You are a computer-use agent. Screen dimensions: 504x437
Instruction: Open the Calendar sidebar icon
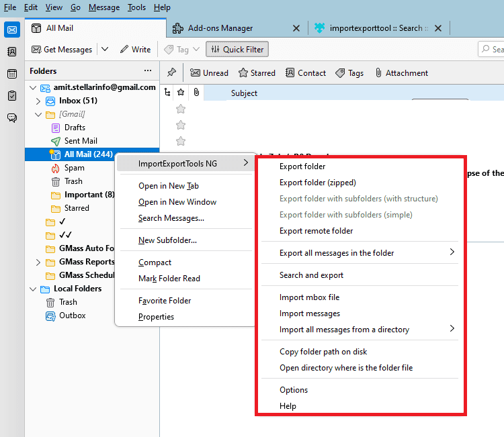tap(12, 74)
